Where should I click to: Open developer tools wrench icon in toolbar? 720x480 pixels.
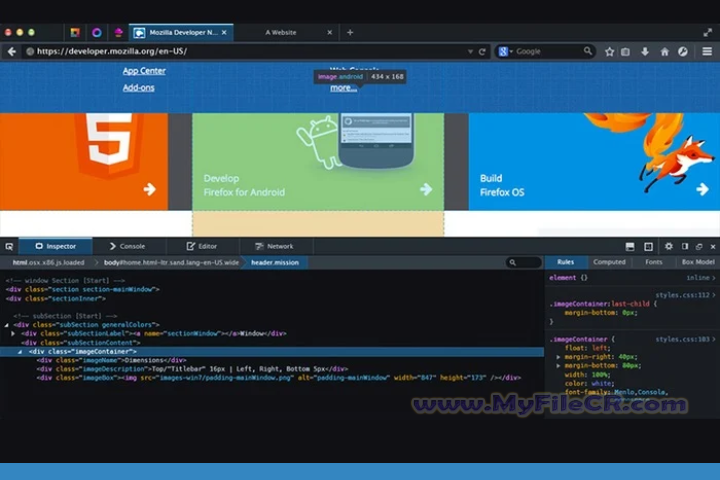pyautogui.click(x=683, y=52)
